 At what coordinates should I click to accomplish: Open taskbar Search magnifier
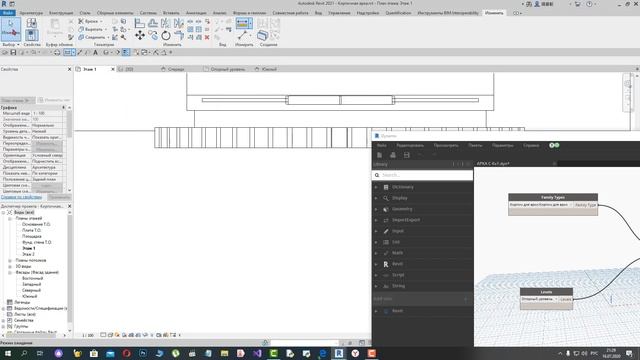pos(24,353)
